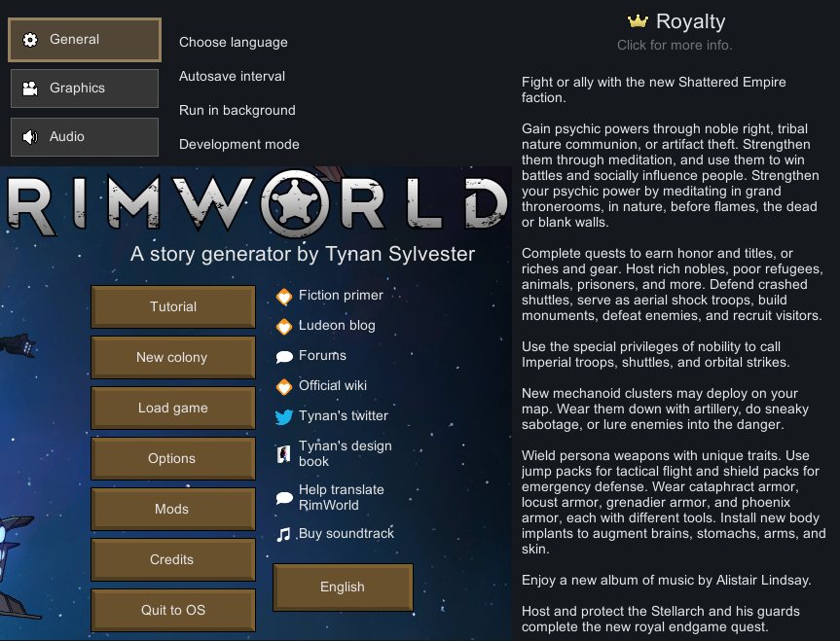Screen dimensions: 840x641
Task: Click the speaker icon on Audio tab
Action: click(x=30, y=137)
